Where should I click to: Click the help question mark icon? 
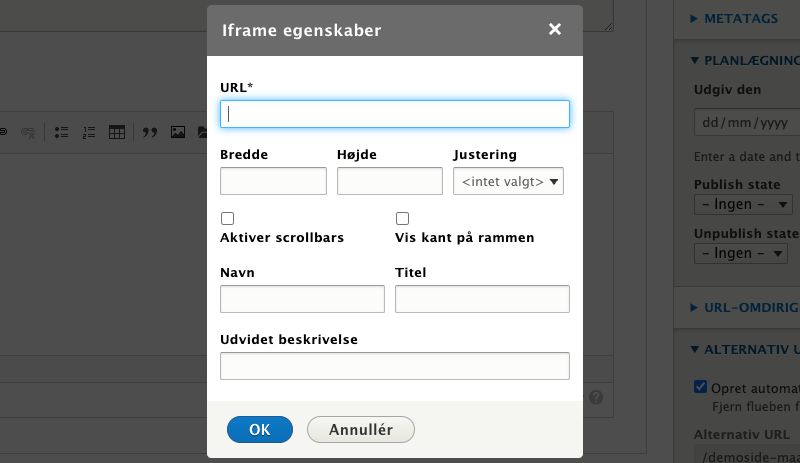596,397
